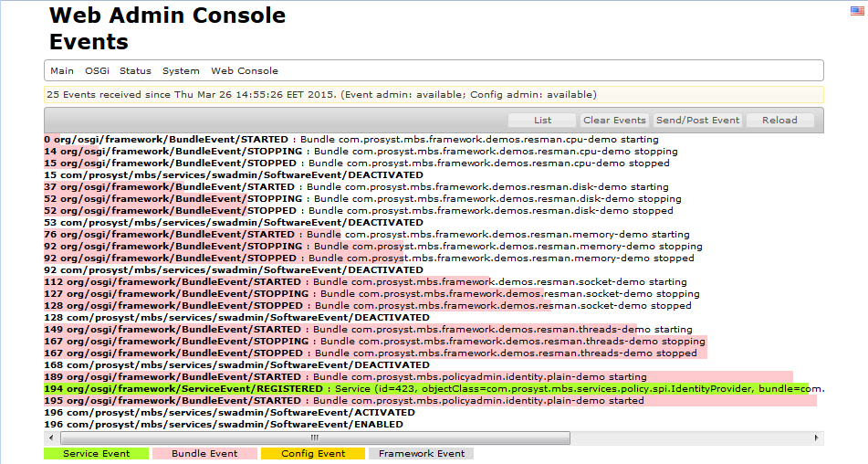
Task: Reload the events list
Action: point(779,121)
